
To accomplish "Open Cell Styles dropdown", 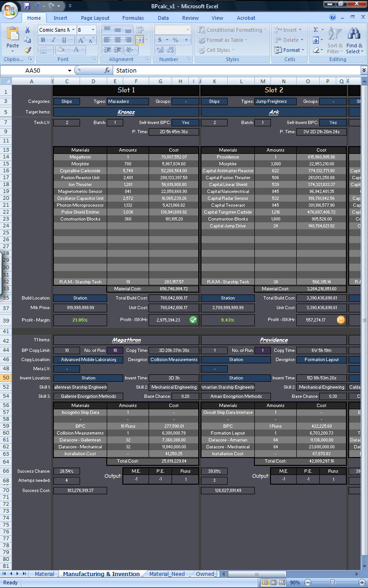I will pos(217,50).
